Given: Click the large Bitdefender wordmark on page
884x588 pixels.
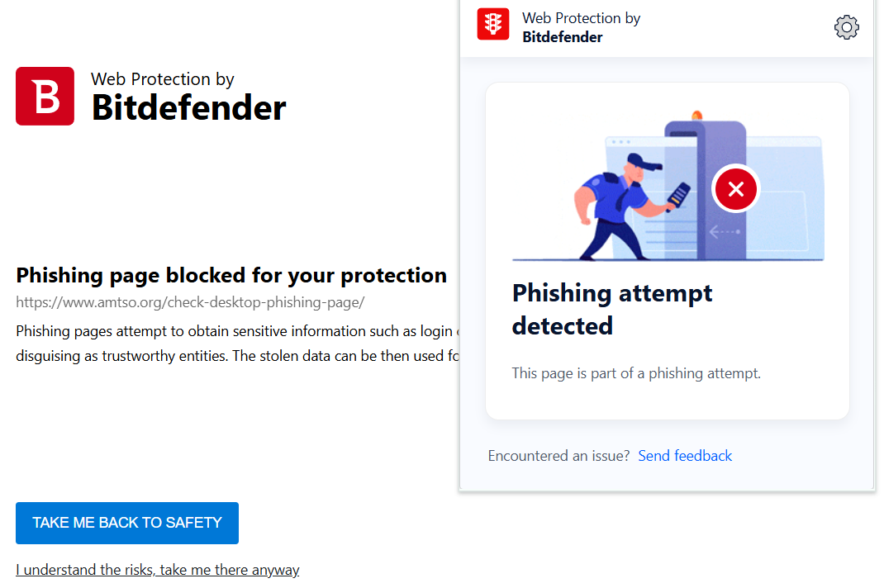Looking at the screenshot, I should (189, 107).
